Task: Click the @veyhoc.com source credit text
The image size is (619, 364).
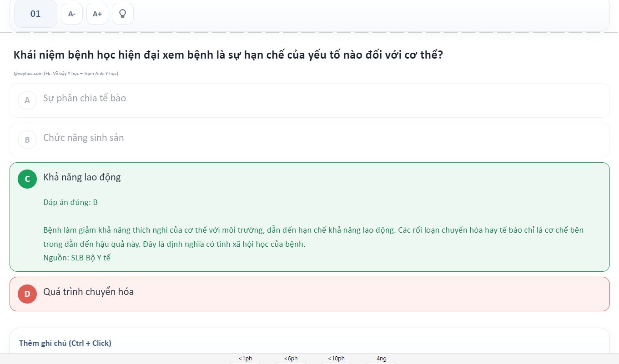Action: click(66, 73)
